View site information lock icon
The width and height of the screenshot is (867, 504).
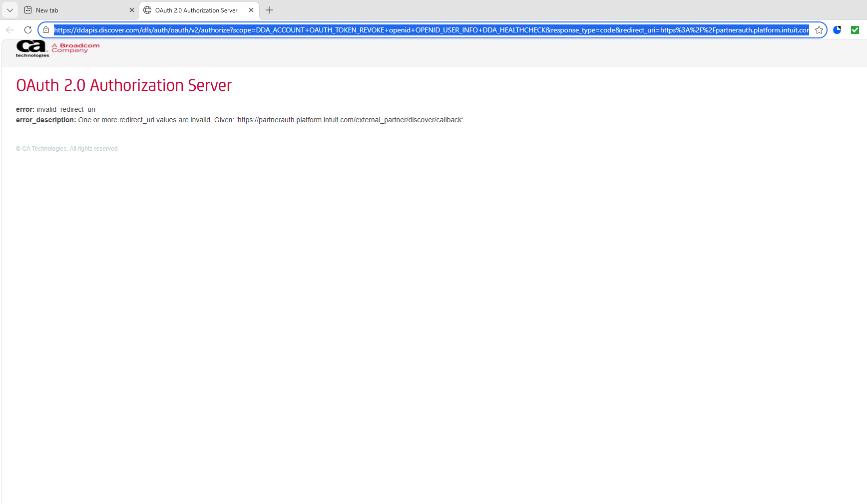pos(46,30)
